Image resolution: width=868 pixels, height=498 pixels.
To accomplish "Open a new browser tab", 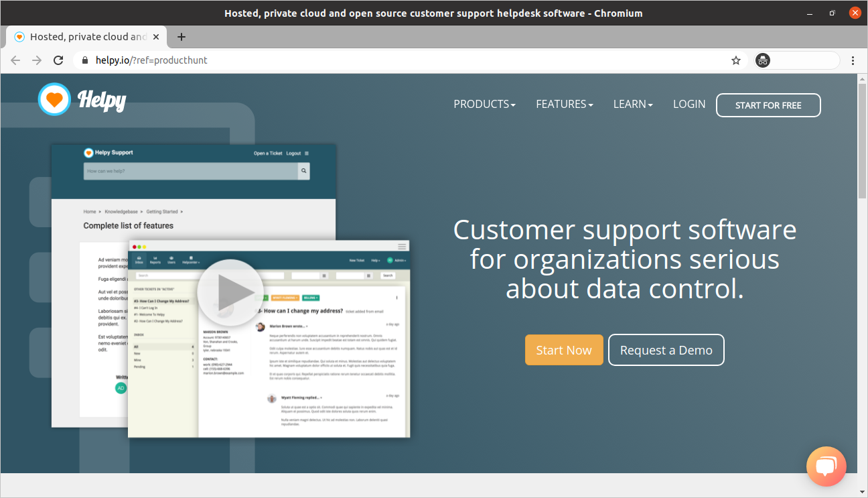I will click(181, 37).
